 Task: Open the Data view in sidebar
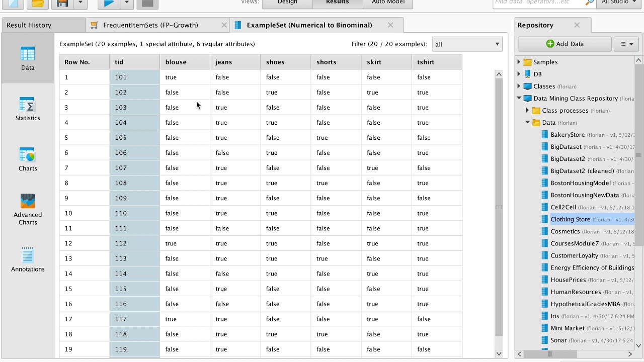click(x=28, y=59)
